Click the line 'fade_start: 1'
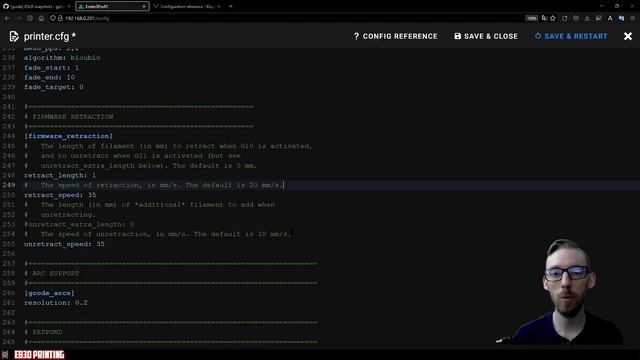 [x=51, y=68]
